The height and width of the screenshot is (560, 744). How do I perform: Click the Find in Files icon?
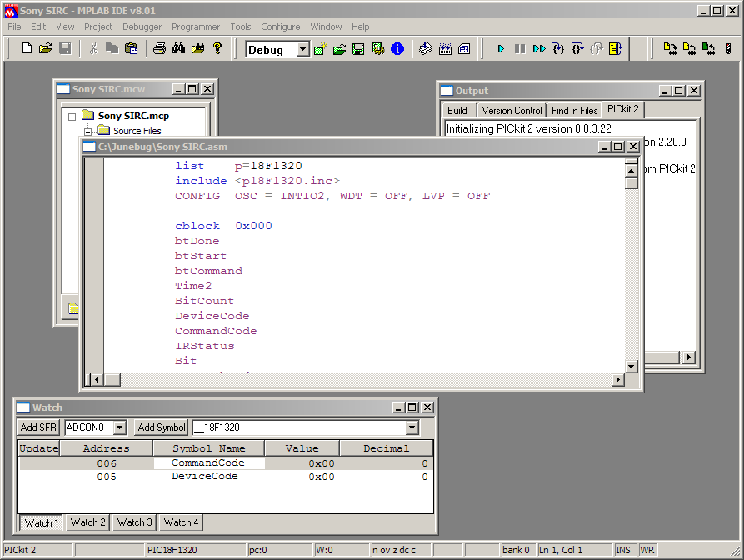pyautogui.click(x=197, y=48)
